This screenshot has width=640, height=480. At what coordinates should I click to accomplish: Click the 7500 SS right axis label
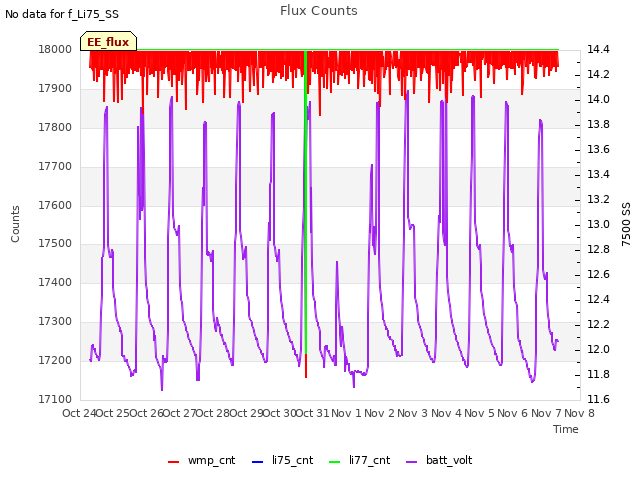click(x=626, y=224)
